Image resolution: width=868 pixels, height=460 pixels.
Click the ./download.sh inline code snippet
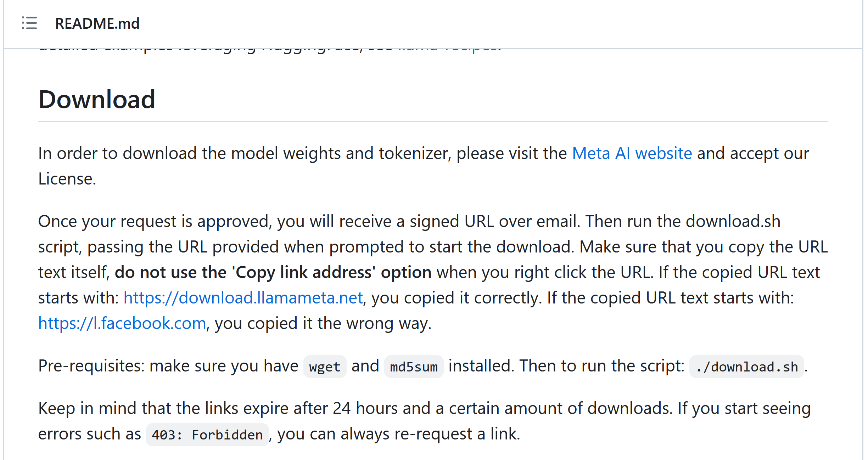[x=747, y=367]
